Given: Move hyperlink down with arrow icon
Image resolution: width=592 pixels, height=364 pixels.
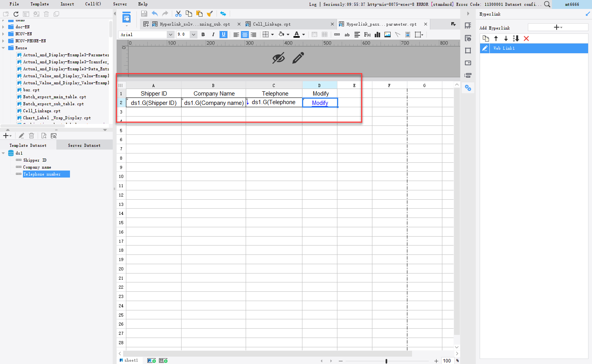Looking at the screenshot, I should tap(506, 38).
